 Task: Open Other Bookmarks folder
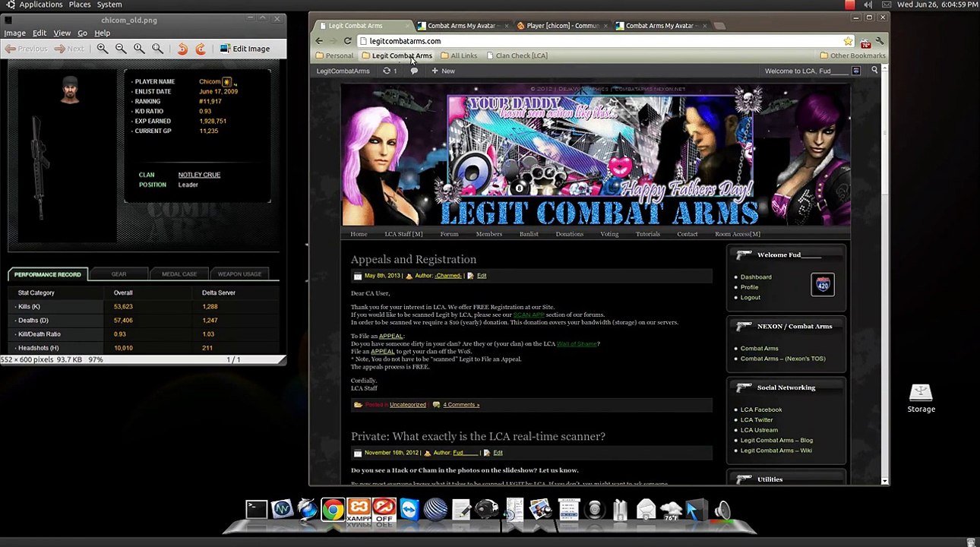coord(852,55)
